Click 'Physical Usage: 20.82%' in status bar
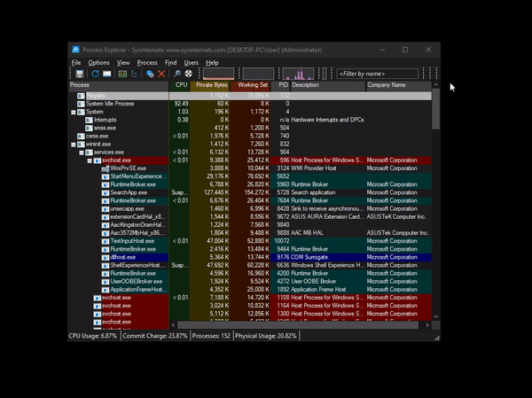The height and width of the screenshot is (398, 532). click(266, 336)
